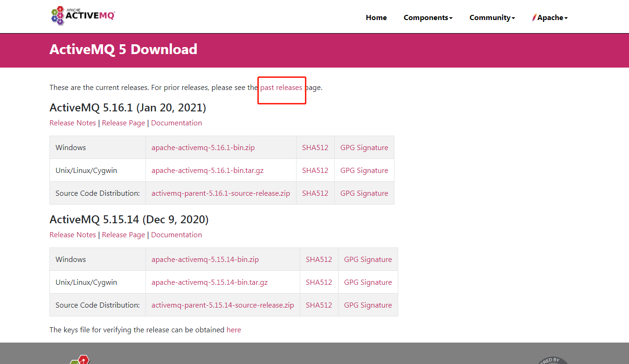
Task: Click the Apache feather icon in navbar
Action: (534, 17)
